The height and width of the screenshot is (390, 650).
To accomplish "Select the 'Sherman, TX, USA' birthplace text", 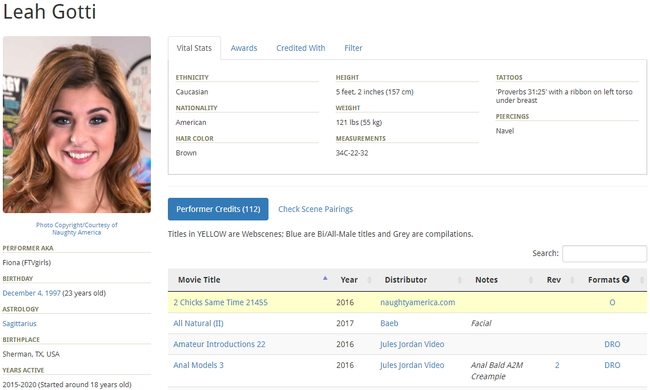I will tap(31, 354).
